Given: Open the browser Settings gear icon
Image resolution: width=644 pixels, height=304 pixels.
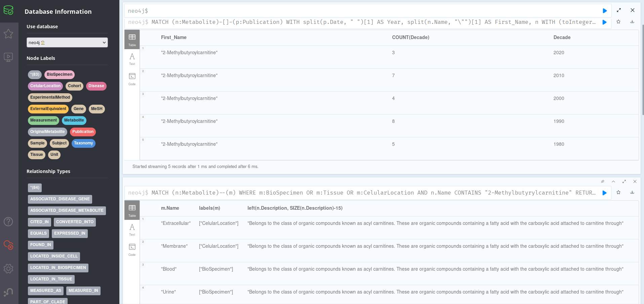Looking at the screenshot, I should tap(8, 268).
